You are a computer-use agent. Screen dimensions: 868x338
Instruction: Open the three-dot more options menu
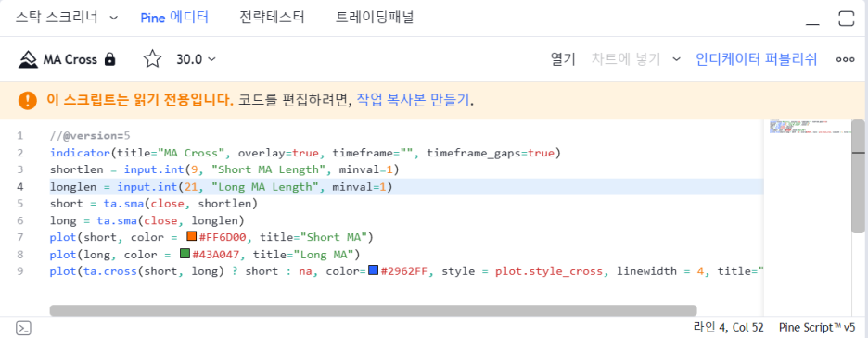[845, 60]
